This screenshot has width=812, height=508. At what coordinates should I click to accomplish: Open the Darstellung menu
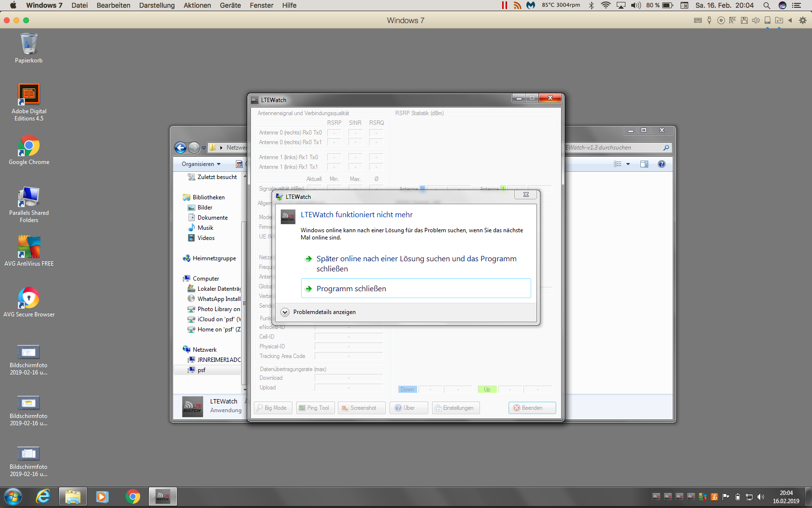coord(157,5)
